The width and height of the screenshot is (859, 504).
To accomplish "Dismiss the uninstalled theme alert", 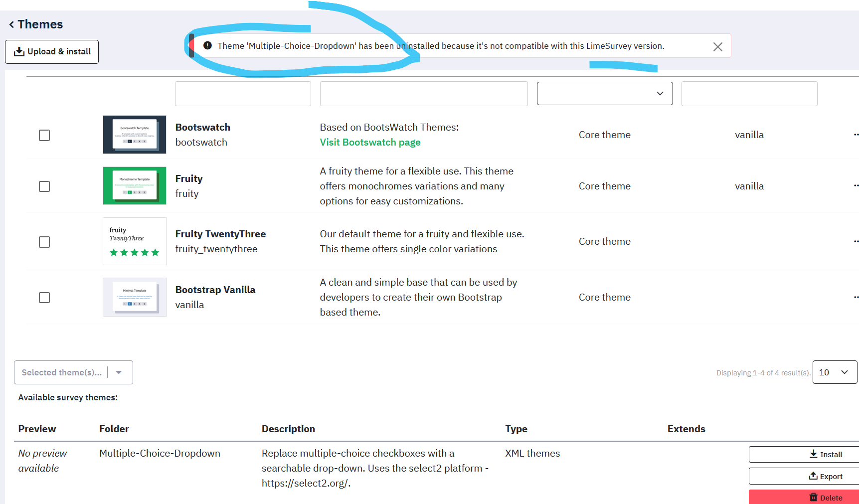I will pyautogui.click(x=717, y=47).
